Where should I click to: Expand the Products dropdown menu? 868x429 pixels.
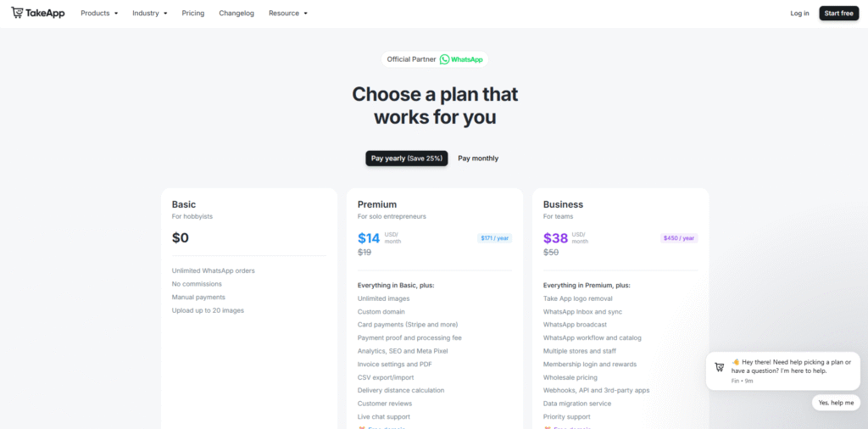99,14
